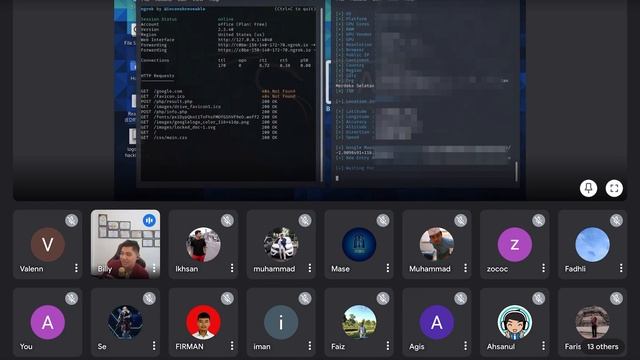Open the three-dot menu on Faiz's tile
Image resolution: width=640 pixels, height=360 pixels.
(x=388, y=346)
